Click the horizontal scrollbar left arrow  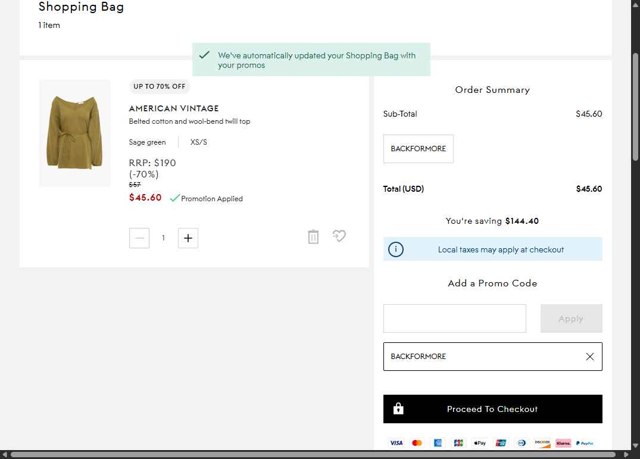(4, 455)
